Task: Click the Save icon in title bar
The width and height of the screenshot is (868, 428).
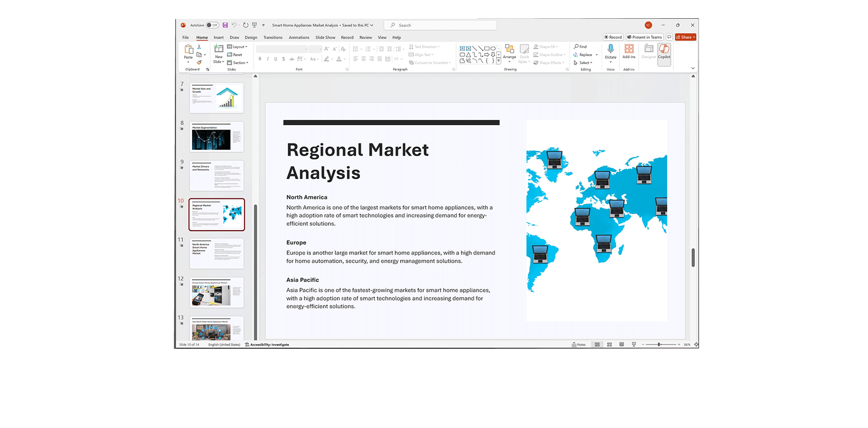Action: tap(225, 25)
